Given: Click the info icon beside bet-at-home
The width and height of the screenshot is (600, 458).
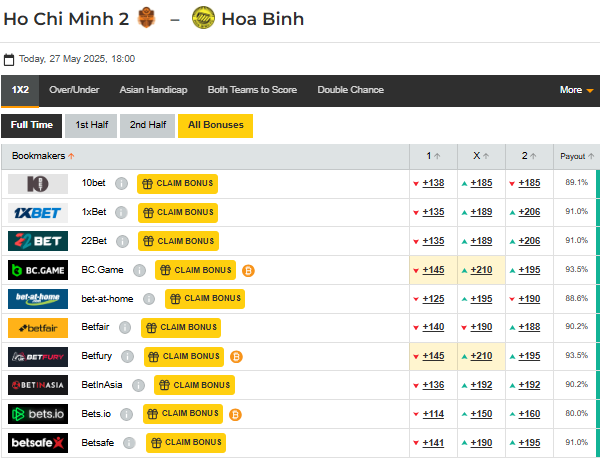Looking at the screenshot, I should 149,299.
